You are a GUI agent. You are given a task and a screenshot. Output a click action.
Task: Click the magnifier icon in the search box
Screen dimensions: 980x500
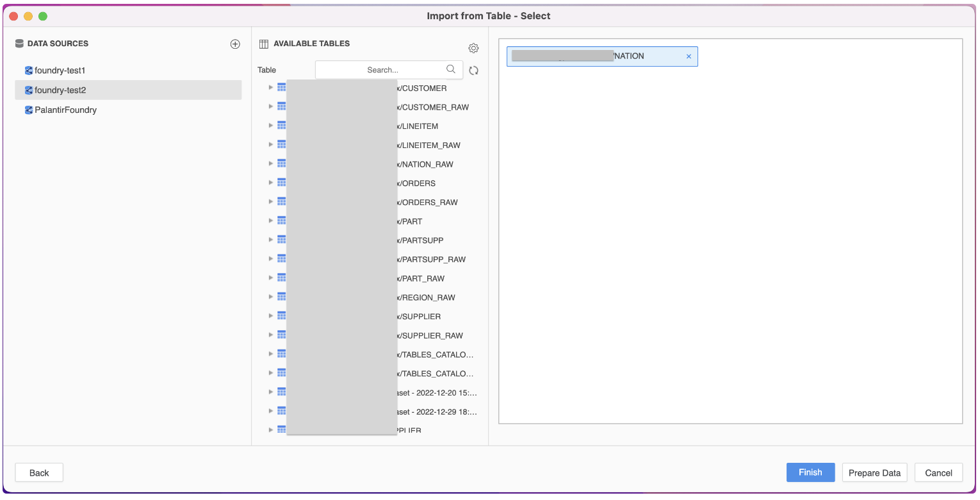451,69
